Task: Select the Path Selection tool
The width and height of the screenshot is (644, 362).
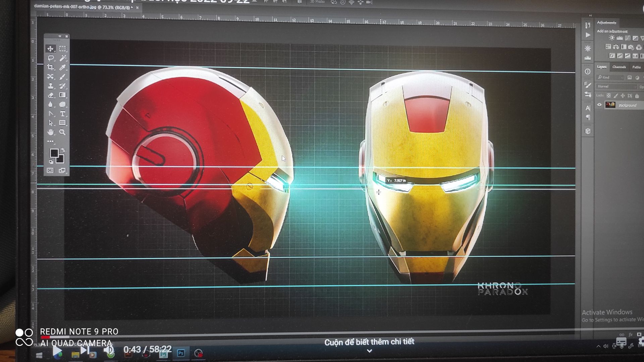Action: (x=50, y=123)
